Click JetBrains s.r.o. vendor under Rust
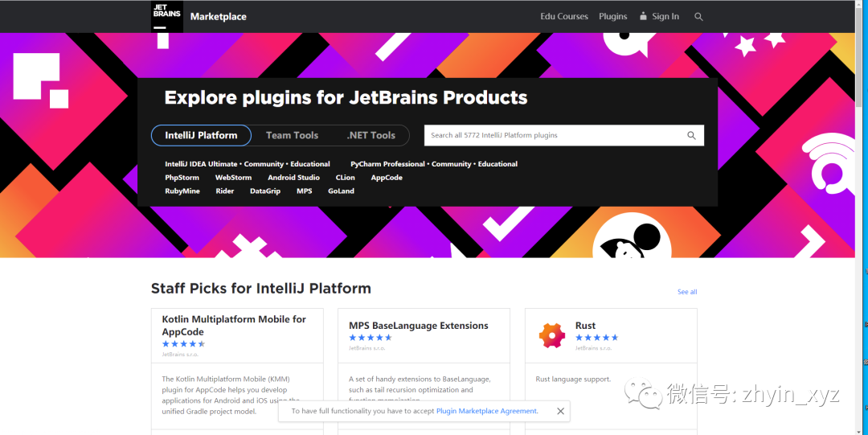Image resolution: width=868 pixels, height=435 pixels. pyautogui.click(x=593, y=348)
